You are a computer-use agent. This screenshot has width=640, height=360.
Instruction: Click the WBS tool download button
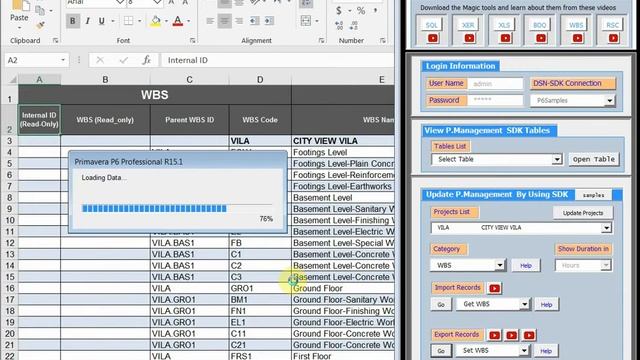point(576,25)
